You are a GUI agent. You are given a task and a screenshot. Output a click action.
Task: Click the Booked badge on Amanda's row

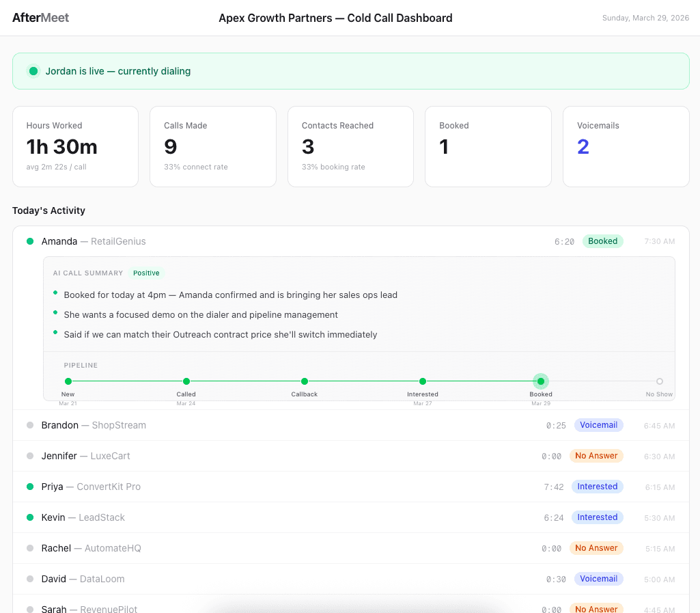click(x=602, y=241)
